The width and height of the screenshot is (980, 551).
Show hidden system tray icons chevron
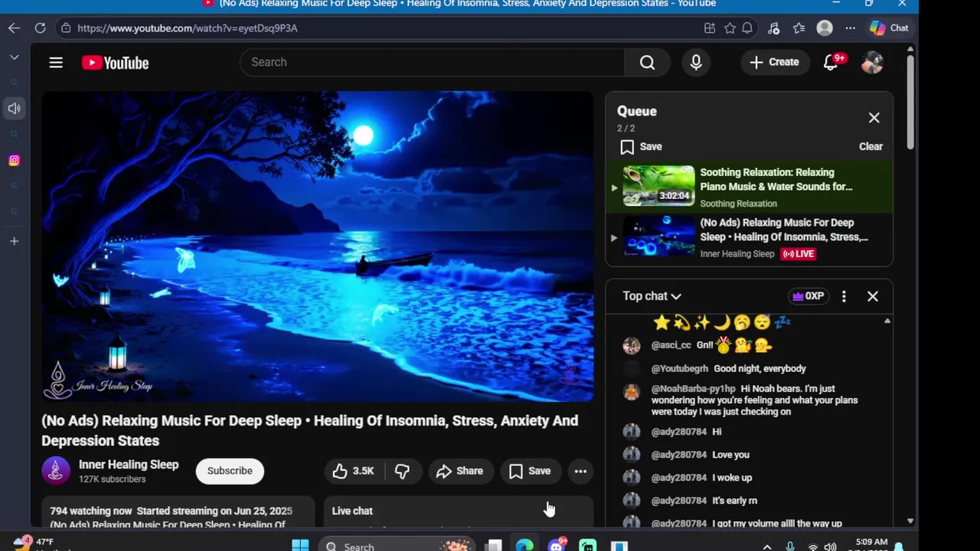769,546
